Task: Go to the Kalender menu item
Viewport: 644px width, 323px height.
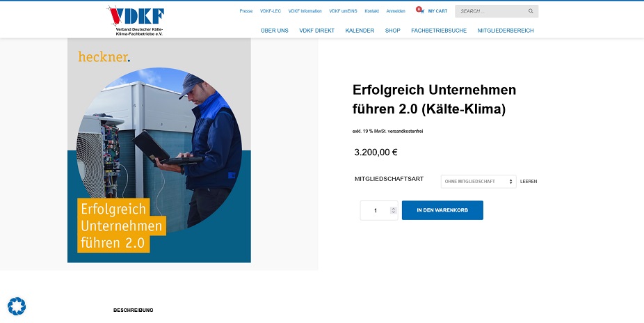Action: coord(360,31)
